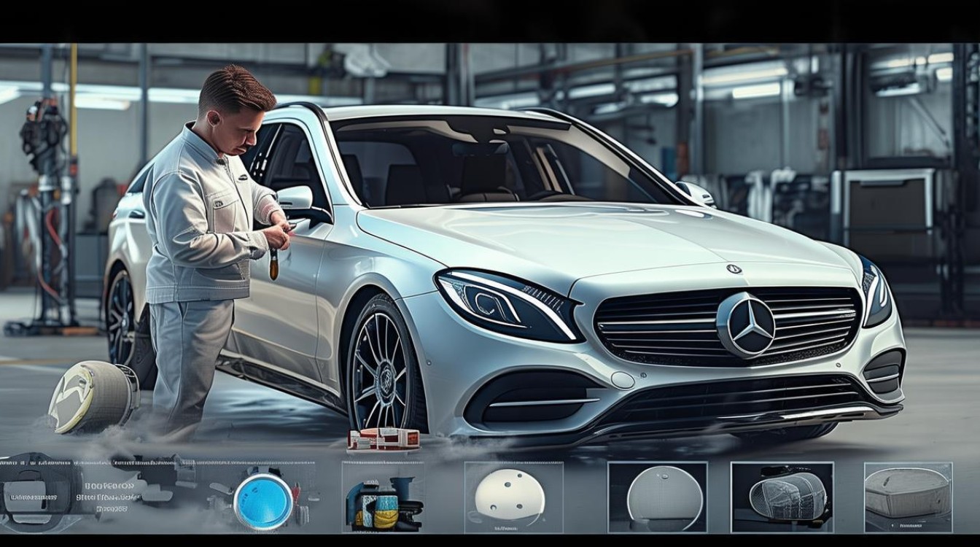
Task: Click the car's side mirror near the mechanic
Action: (x=297, y=198)
